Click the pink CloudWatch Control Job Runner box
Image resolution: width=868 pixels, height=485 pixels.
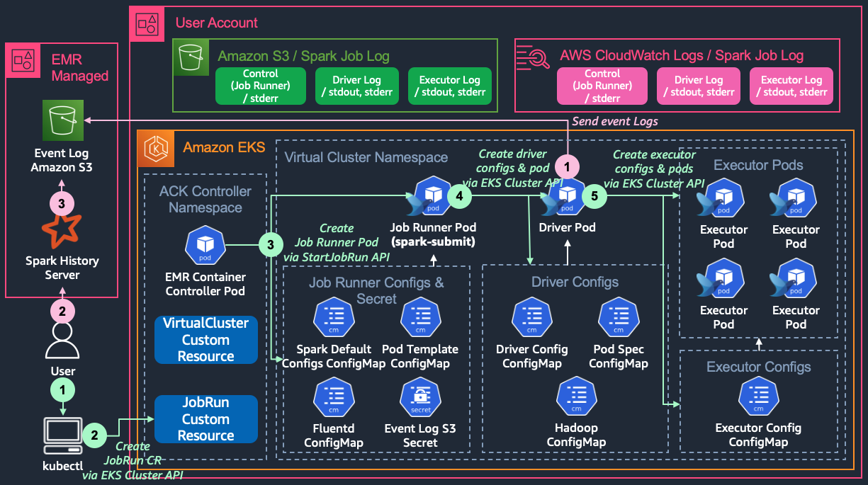point(602,86)
